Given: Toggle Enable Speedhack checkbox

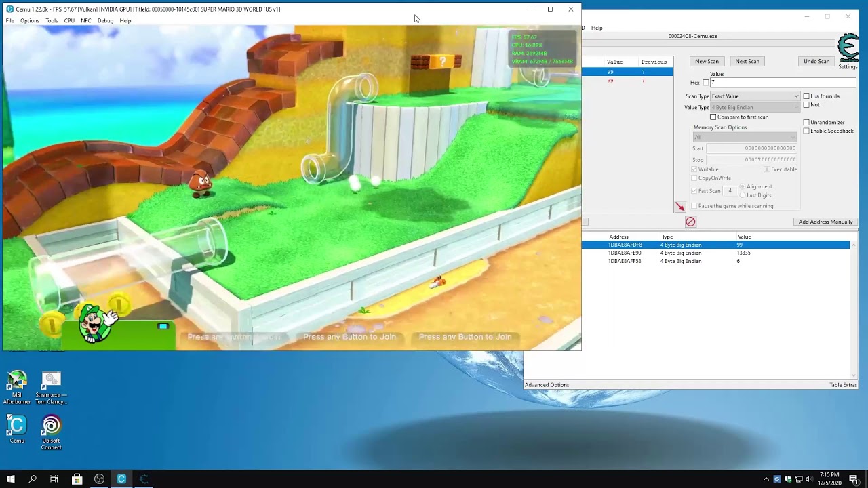Looking at the screenshot, I should pyautogui.click(x=806, y=131).
